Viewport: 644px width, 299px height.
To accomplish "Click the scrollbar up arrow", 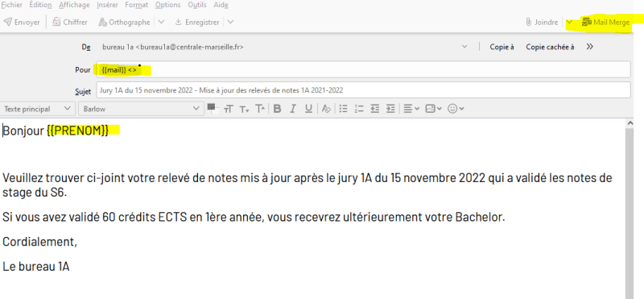I will point(631,123).
